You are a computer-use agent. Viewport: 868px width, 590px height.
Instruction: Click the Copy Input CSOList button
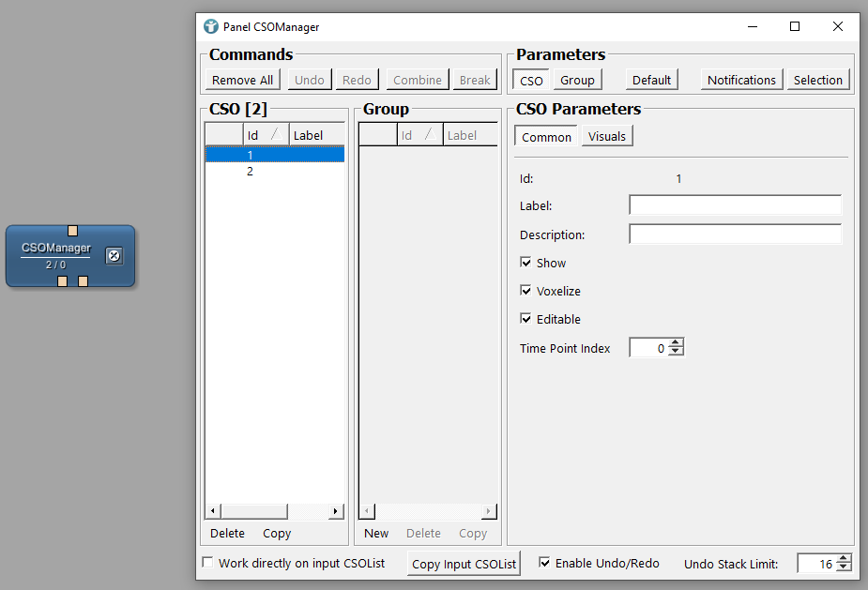(x=464, y=564)
